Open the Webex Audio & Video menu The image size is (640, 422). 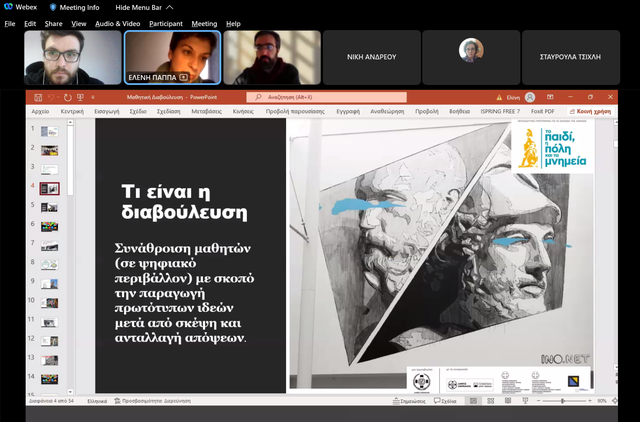(x=118, y=24)
